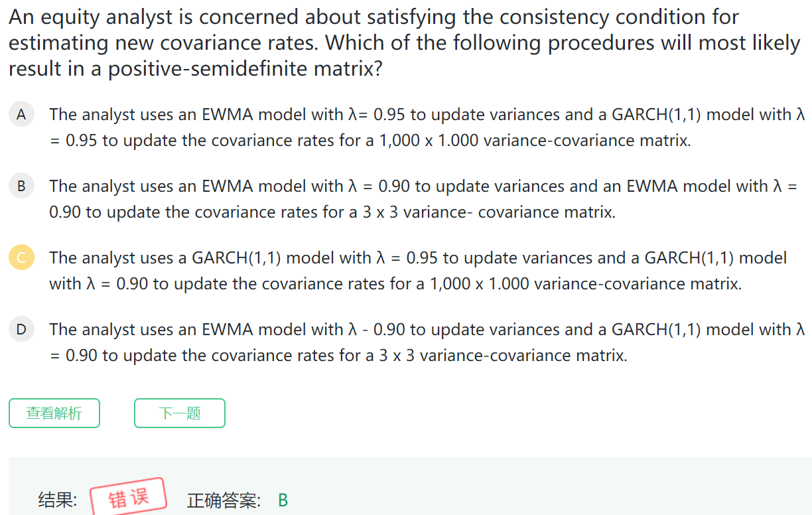Click the green correct answer letter B
The height and width of the screenshot is (515, 812).
coord(283,500)
